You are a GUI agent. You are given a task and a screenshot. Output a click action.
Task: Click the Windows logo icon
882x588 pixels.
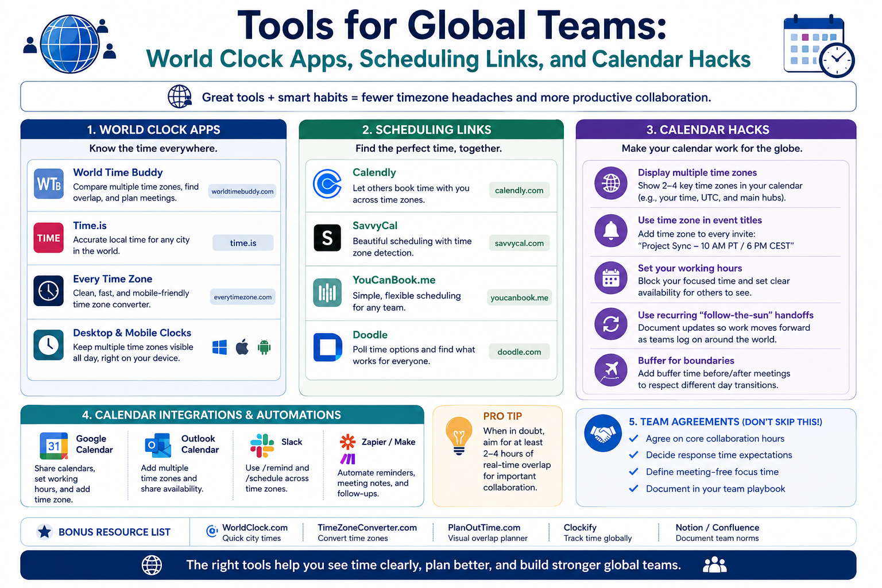[x=219, y=347]
